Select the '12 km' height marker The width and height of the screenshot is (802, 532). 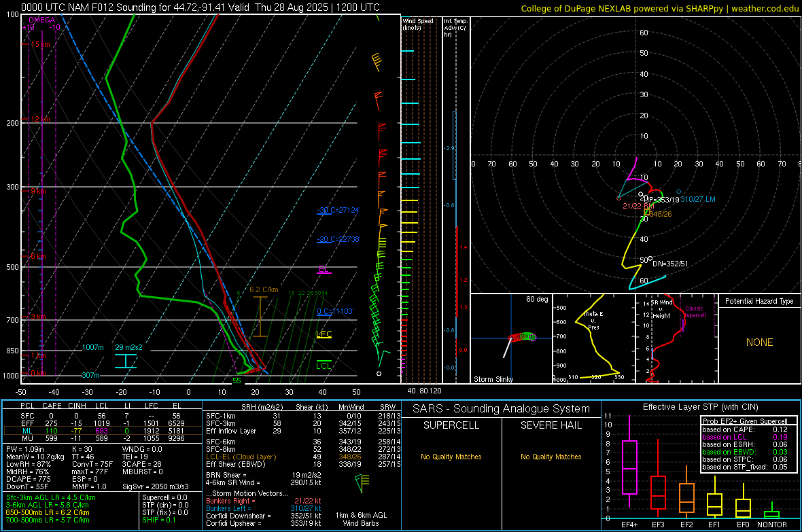click(x=40, y=119)
